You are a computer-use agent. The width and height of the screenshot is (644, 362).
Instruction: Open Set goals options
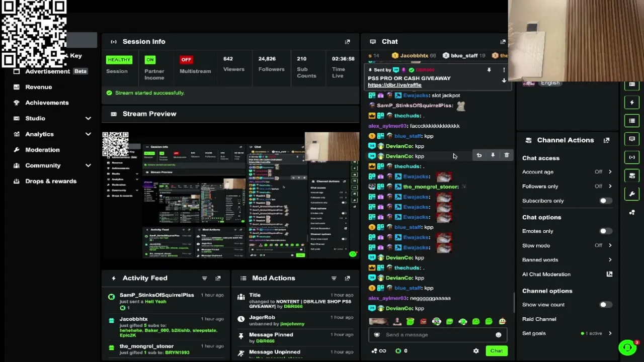(x=567, y=333)
